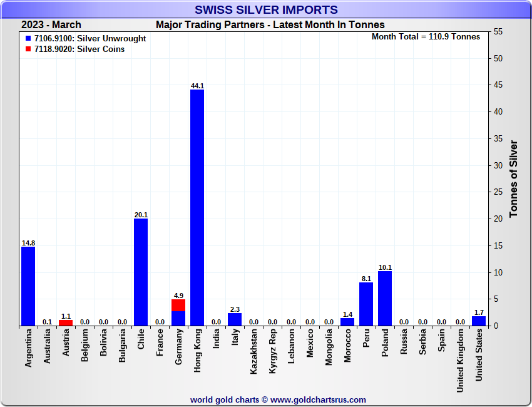Viewport: 532px width, 407px height.
Task: Click the Lebanon axis label
Action: point(291,346)
